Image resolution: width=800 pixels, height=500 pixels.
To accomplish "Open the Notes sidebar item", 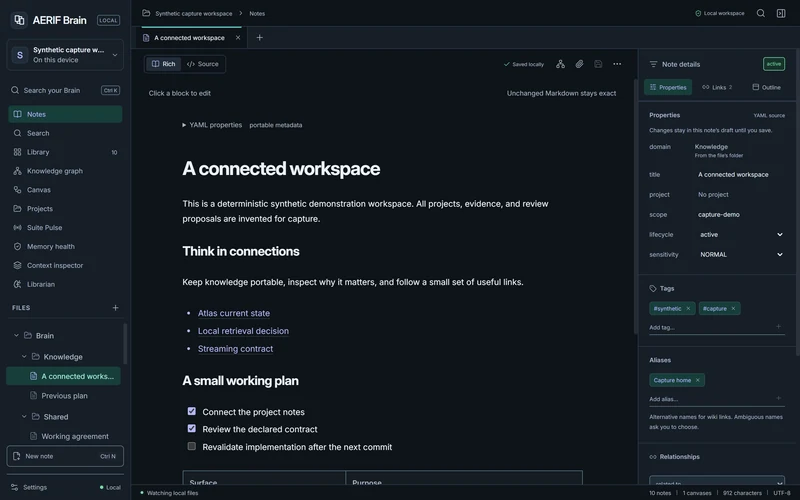I will 65,114.
